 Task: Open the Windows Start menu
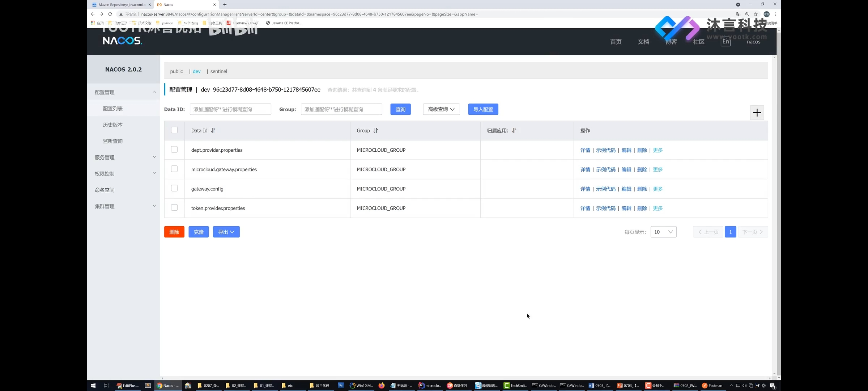pyautogui.click(x=93, y=386)
